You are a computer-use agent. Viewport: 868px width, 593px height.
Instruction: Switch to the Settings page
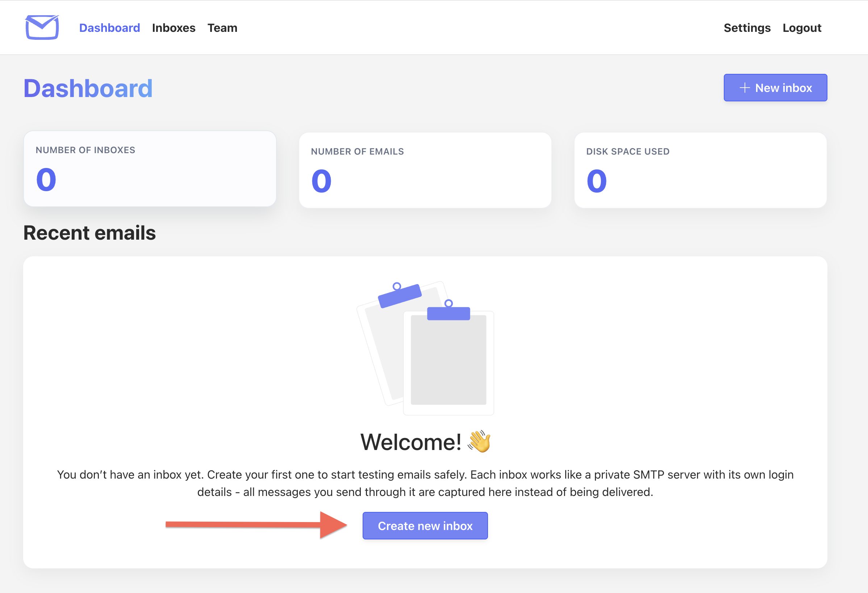(x=747, y=28)
